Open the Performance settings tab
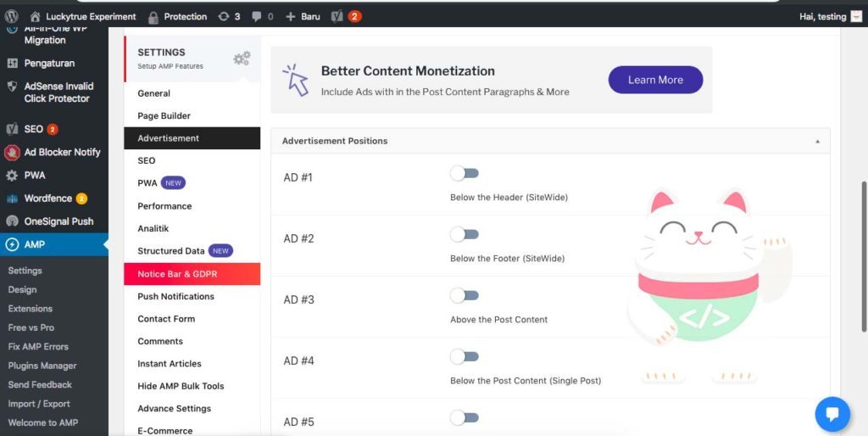868x436 pixels. [192, 206]
